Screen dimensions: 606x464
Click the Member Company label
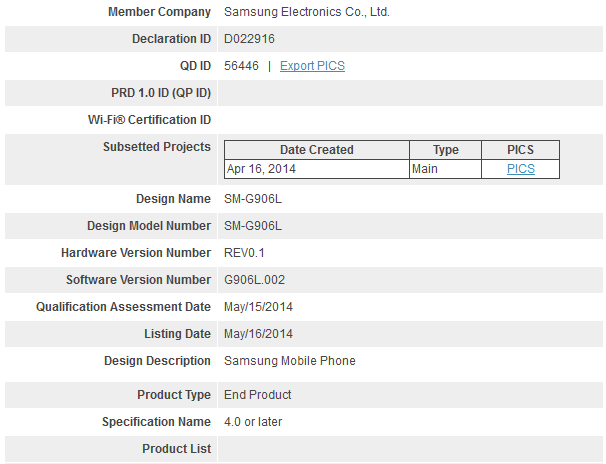159,12
